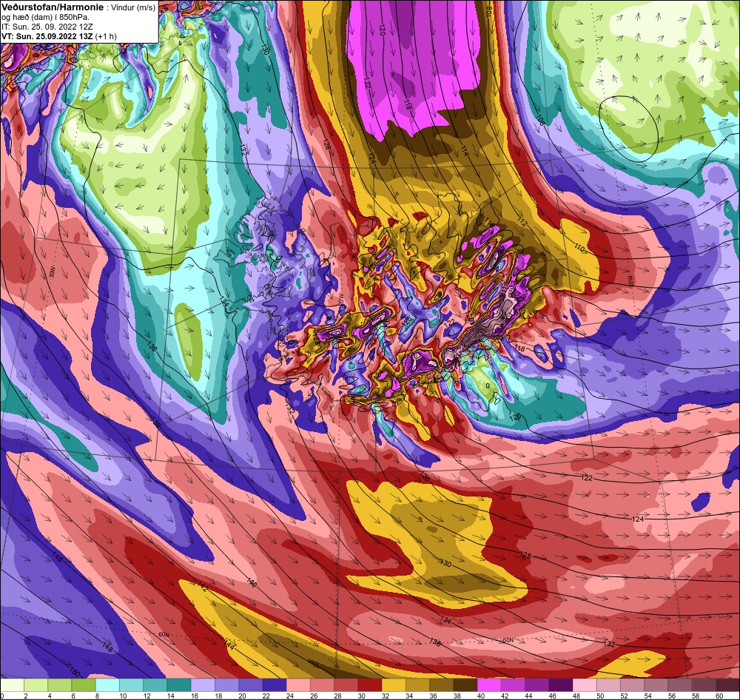The width and height of the screenshot is (740, 700).
Task: Choose the light teal 10–12 m/s legend swatch
Action: pyautogui.click(x=131, y=685)
